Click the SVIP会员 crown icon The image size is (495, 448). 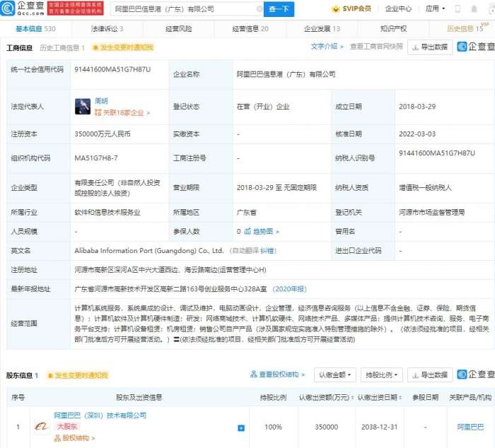[x=337, y=9]
